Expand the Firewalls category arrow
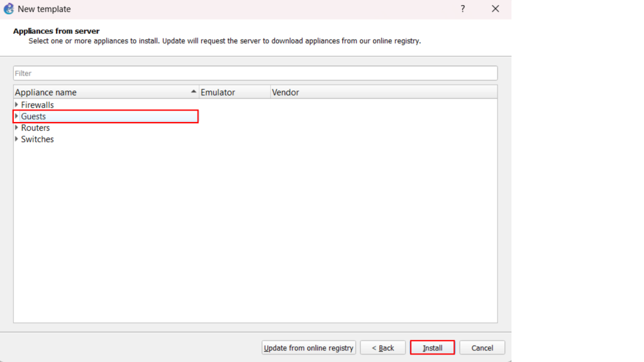This screenshot has width=644, height=362. (x=16, y=105)
